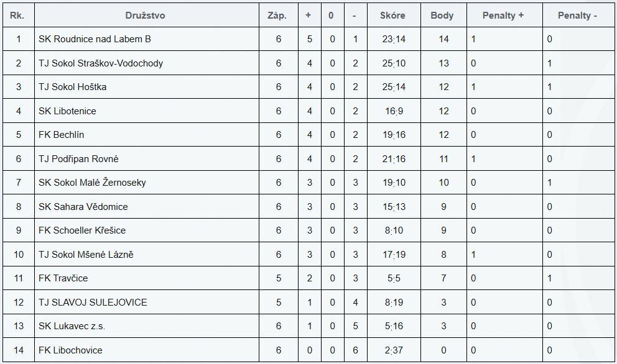Click the Penalty - column header
Viewport: 617px width, 364px height.
(577, 16)
